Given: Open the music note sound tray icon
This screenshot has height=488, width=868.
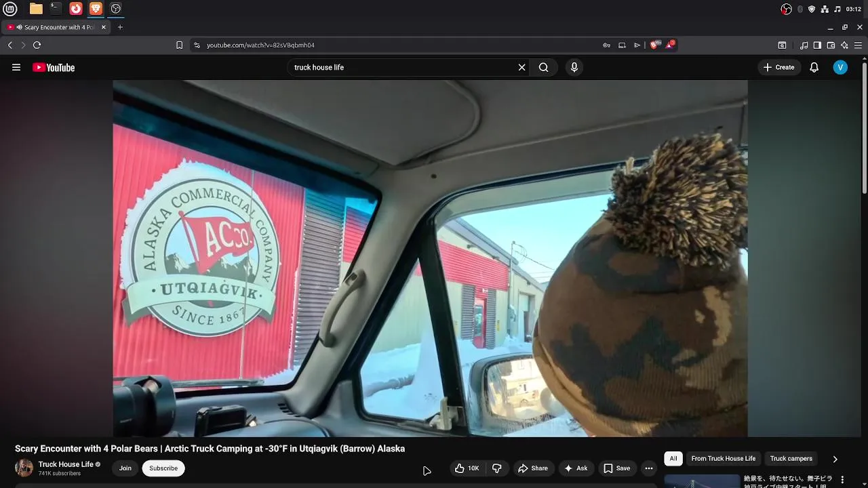Looking at the screenshot, I should pyautogui.click(x=837, y=9).
